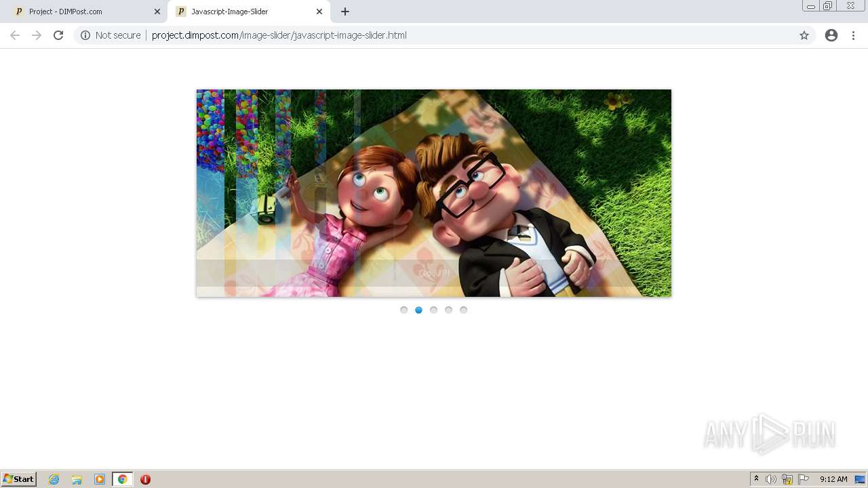View site info next to Not secure
868x488 pixels.
coord(85,35)
